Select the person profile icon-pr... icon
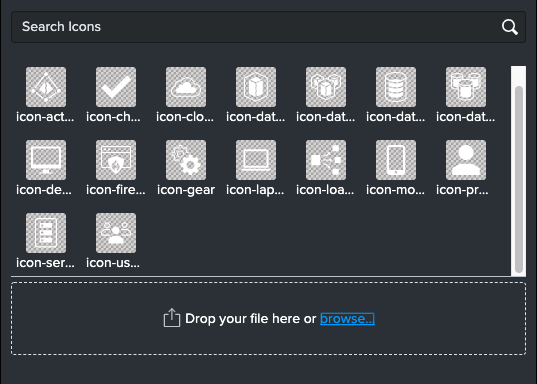Screen dimensions: 537x384 (x=466, y=160)
